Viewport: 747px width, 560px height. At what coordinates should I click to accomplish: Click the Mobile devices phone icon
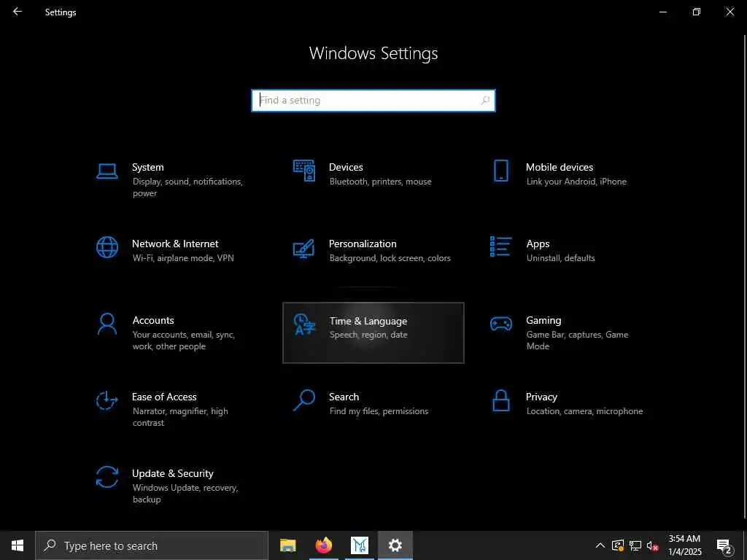point(500,171)
